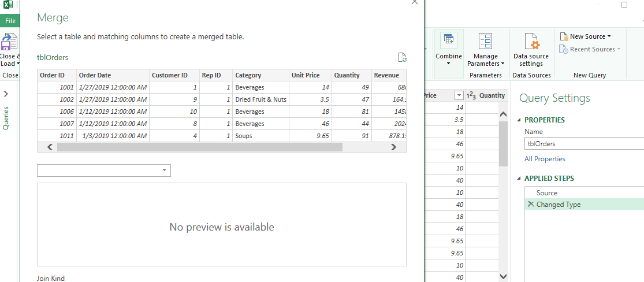Select the Revenue column header

pos(389,75)
